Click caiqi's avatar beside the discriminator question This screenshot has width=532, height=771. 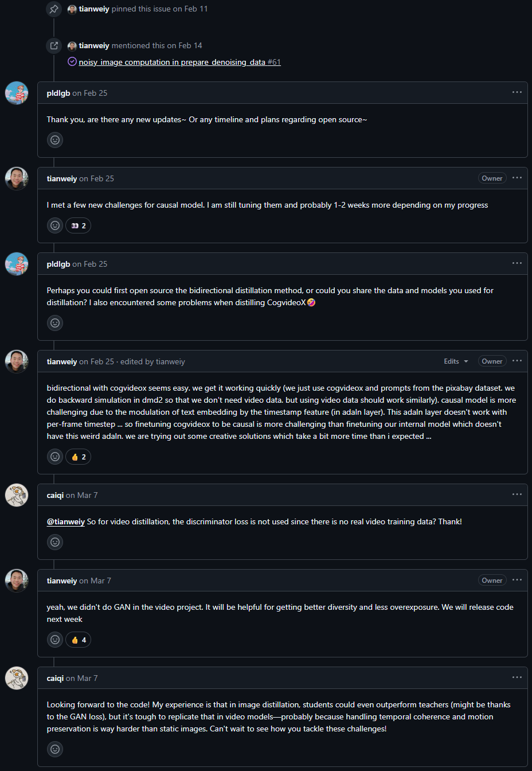tap(17, 495)
